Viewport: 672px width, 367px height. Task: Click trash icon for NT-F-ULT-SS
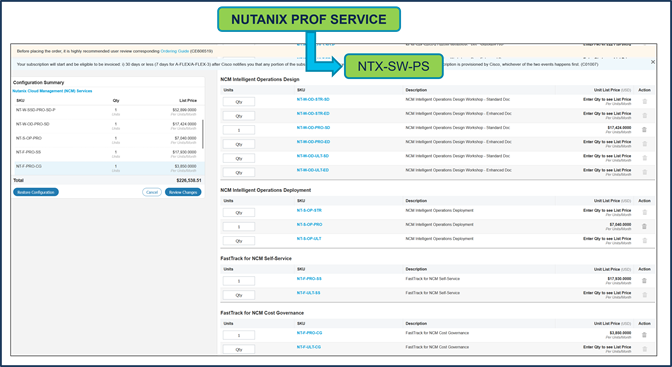click(x=644, y=295)
